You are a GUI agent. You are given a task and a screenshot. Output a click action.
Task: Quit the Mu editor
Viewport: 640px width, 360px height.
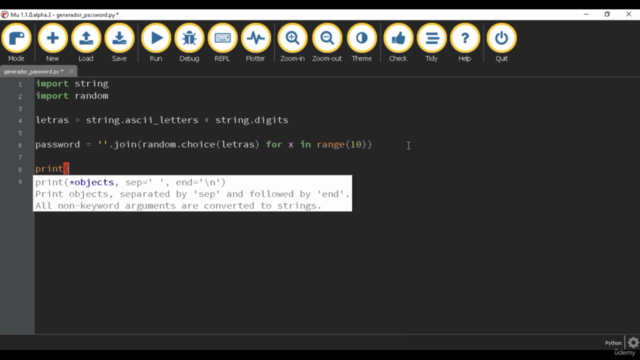click(x=501, y=42)
